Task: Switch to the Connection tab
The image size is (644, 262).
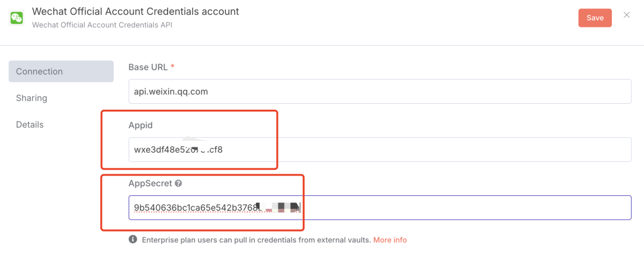Action: (x=61, y=72)
